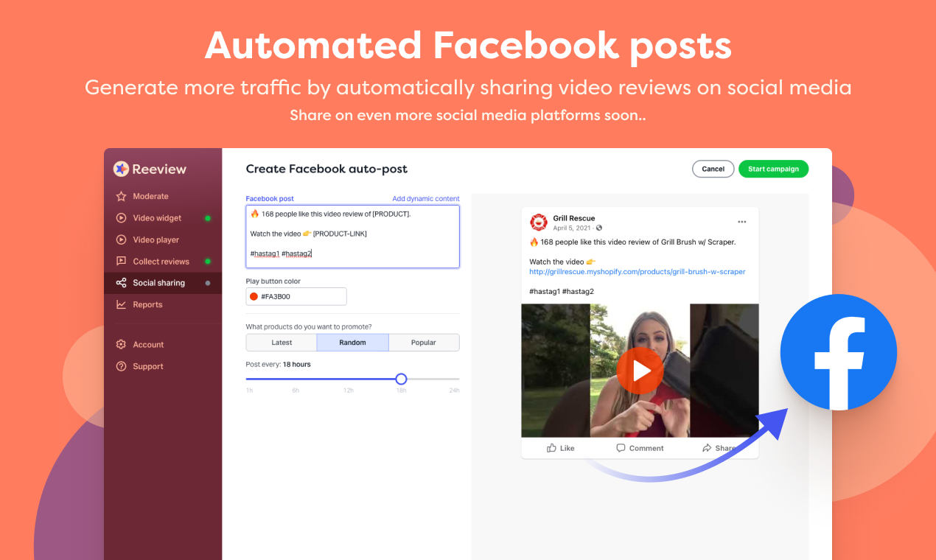Select the Social sharing section
Image resolution: width=936 pixels, height=560 pixels.
click(x=158, y=282)
